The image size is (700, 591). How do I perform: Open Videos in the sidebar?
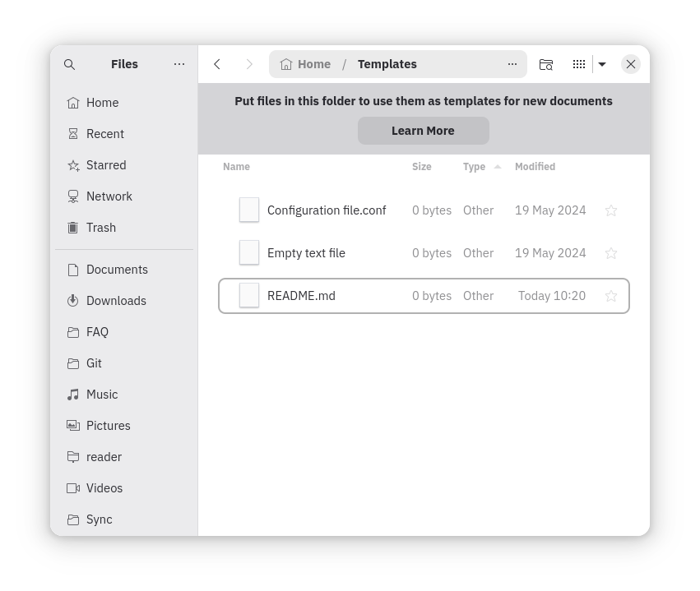(124, 488)
